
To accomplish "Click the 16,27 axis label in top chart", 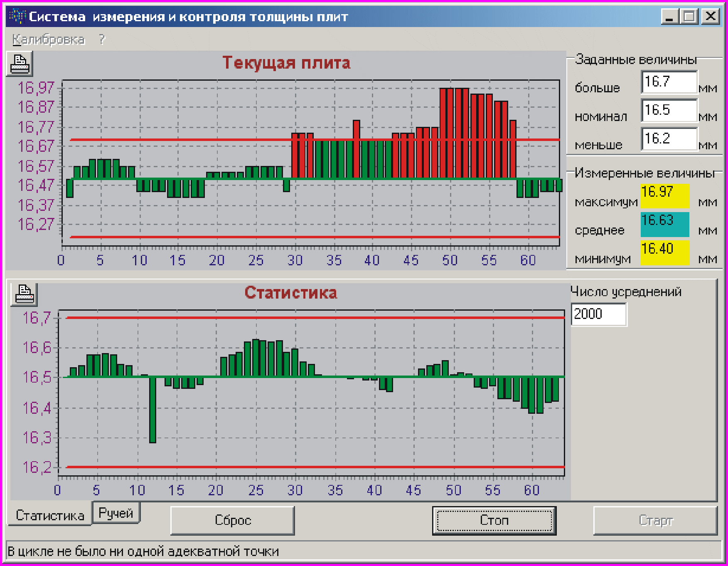I will (36, 225).
